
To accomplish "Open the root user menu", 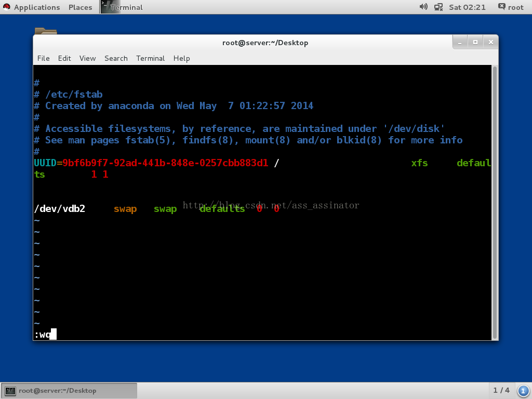I will point(515,7).
